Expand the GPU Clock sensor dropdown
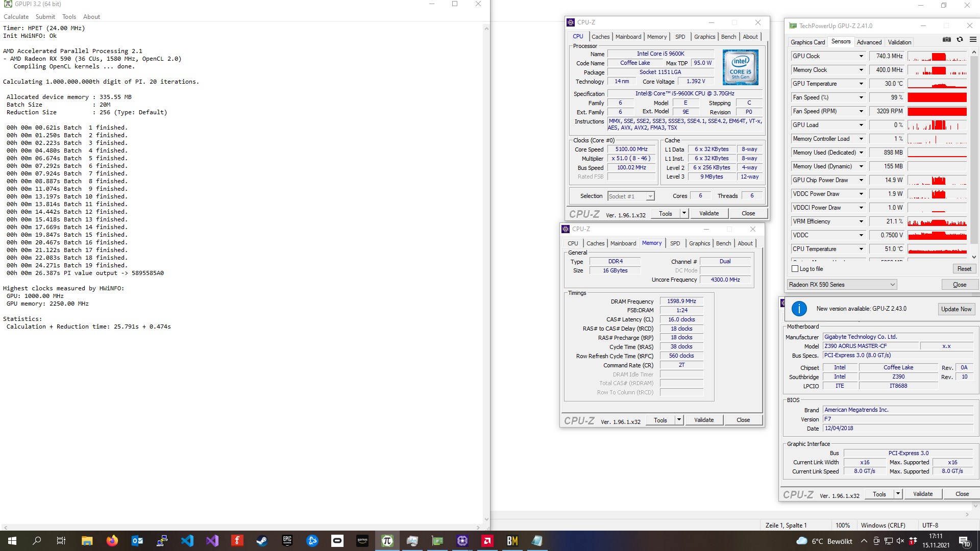Screen dimensions: 980x551 coord(861,56)
